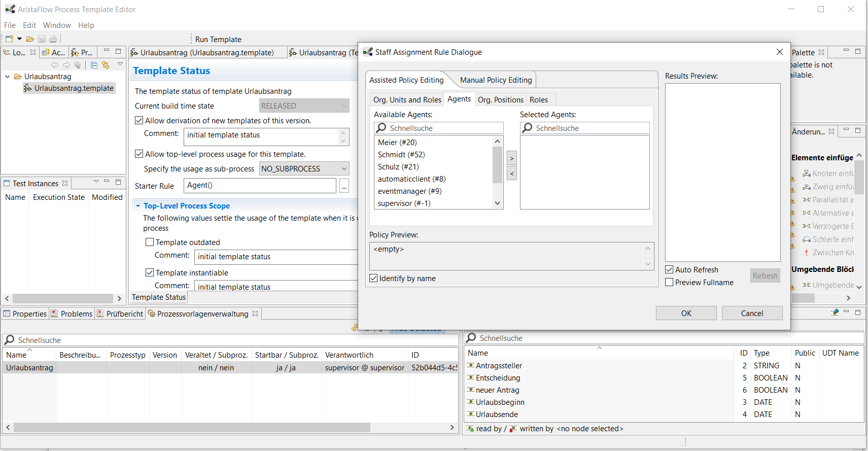Open the Prüfbericht tab
The height and width of the screenshot is (451, 868).
120,314
